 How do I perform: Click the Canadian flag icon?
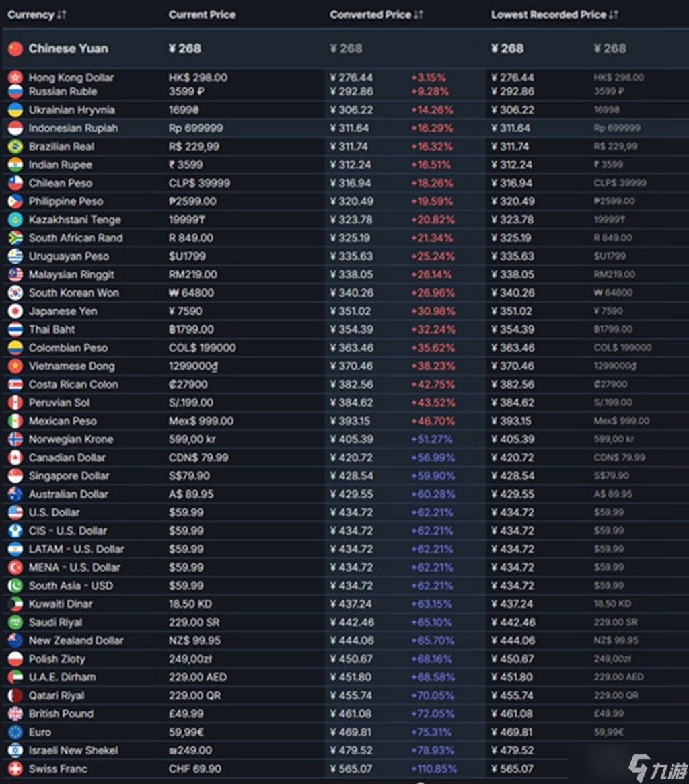point(15,458)
